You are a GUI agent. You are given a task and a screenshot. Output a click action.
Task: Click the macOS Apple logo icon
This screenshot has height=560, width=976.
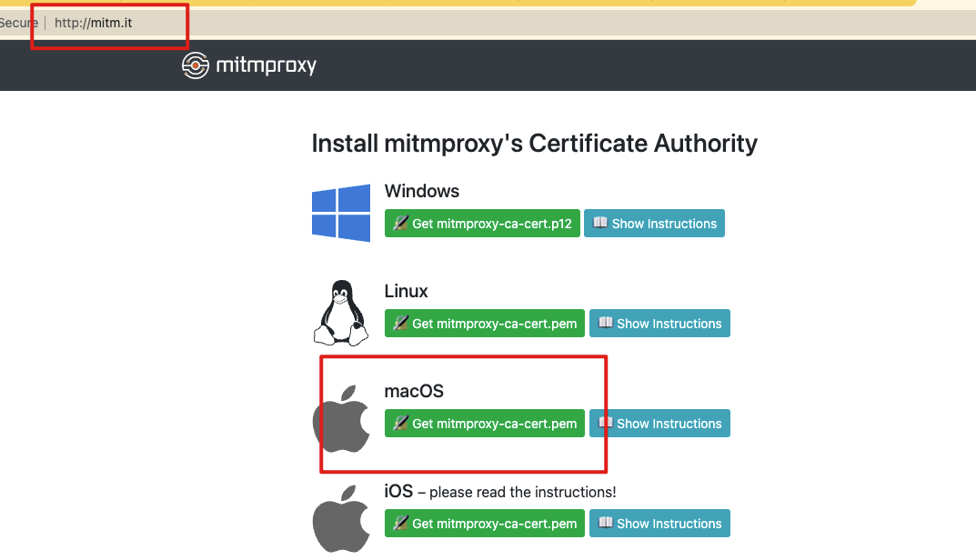pos(341,418)
